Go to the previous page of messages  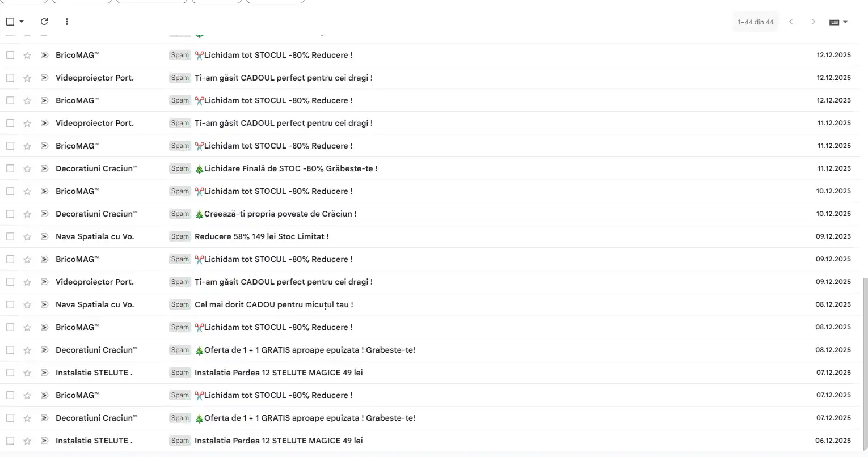pos(791,22)
